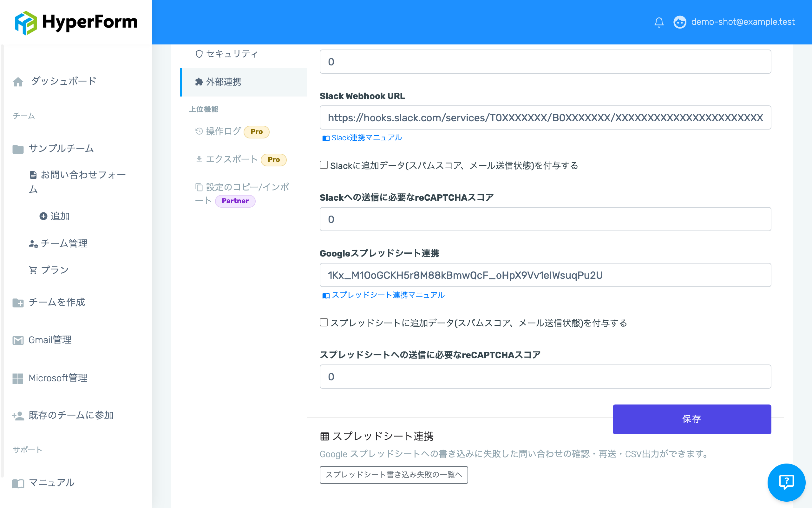Viewport: 812px width, 508px height.
Task: Open the スプレッドシート連携マニュアル link
Action: click(x=383, y=295)
